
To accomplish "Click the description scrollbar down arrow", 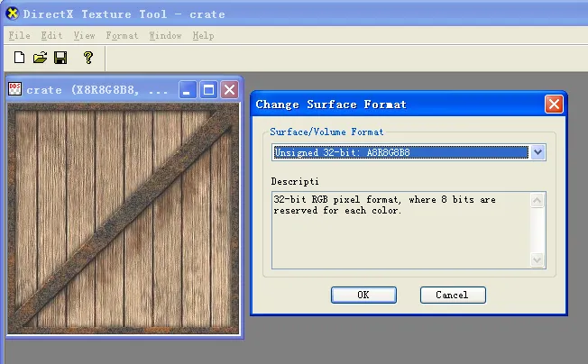I will pyautogui.click(x=537, y=259).
